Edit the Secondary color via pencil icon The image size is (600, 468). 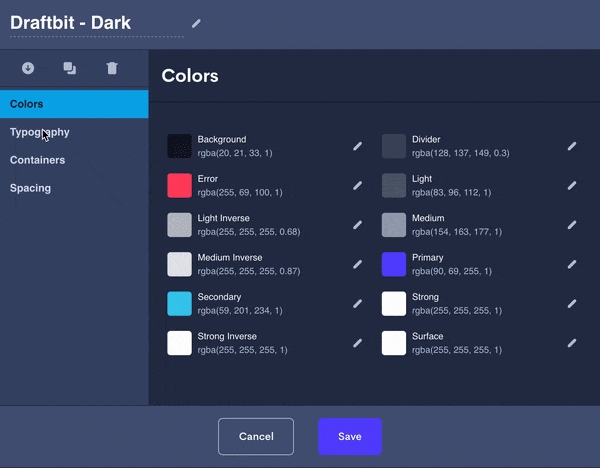(357, 304)
